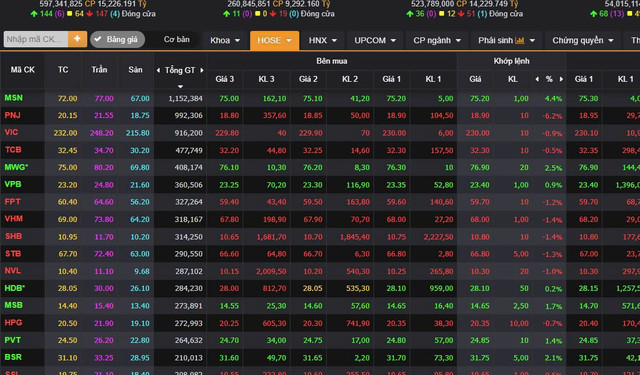Click VIC ceiling price 248.20
Screen dimensions: 640x375
click(x=102, y=133)
